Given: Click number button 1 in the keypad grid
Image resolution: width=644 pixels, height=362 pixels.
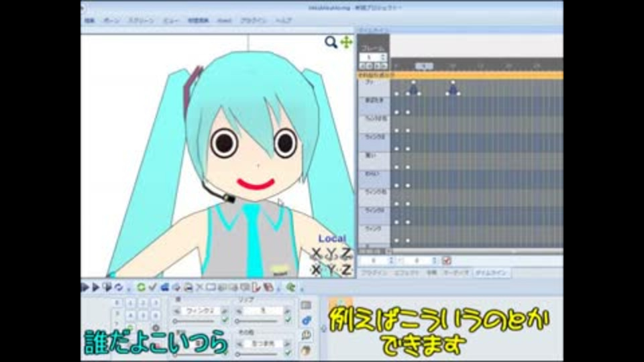Looking at the screenshot, I should 130,303.
